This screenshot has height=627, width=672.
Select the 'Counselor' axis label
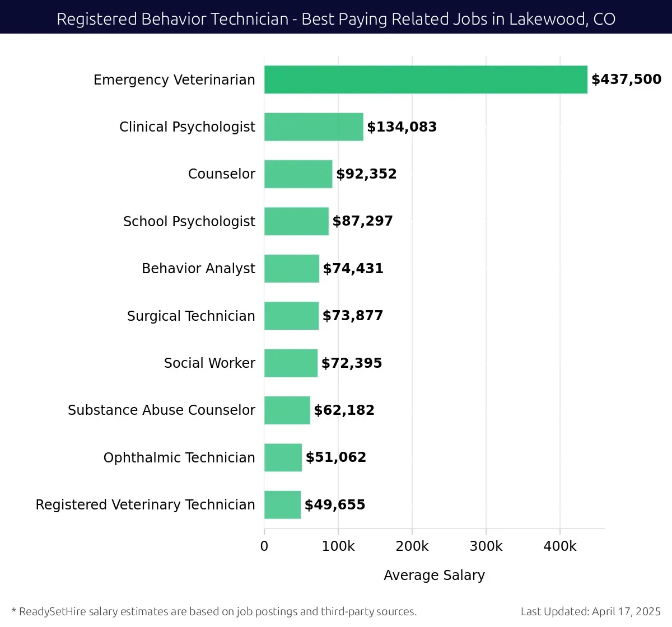[x=222, y=174]
